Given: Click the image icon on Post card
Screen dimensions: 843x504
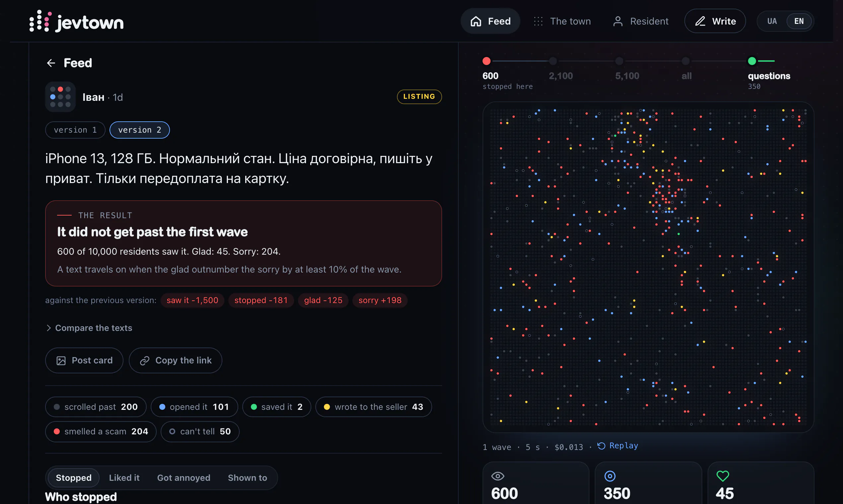Looking at the screenshot, I should 61,360.
